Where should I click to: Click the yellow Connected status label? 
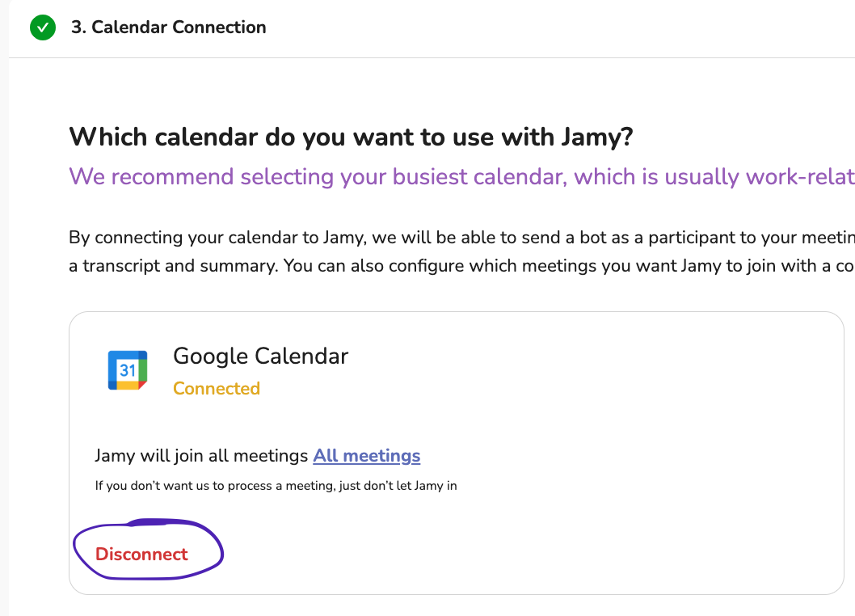click(216, 389)
